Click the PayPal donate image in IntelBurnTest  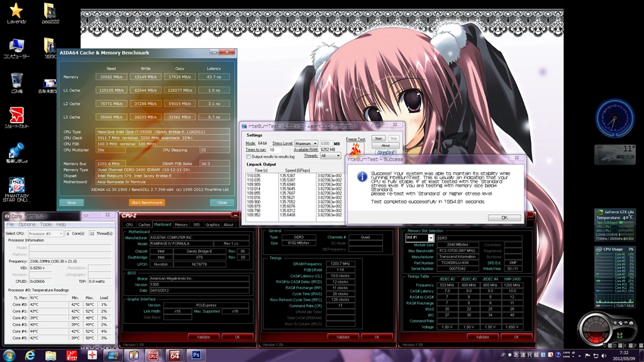(386, 152)
